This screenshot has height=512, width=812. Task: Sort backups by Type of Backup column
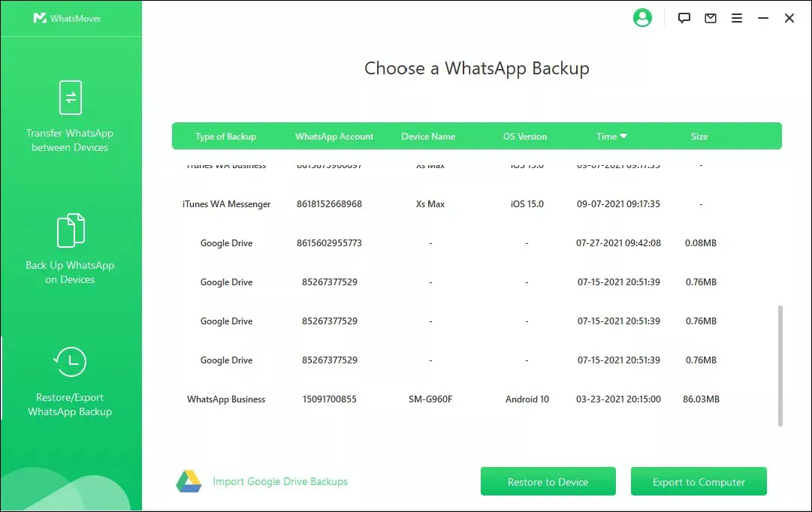point(225,136)
